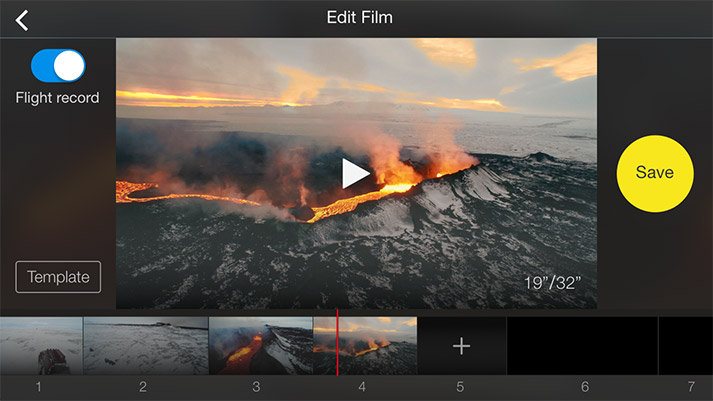This screenshot has height=401, width=713.
Task: Click the red playhead line on the timeline
Action: (337, 343)
